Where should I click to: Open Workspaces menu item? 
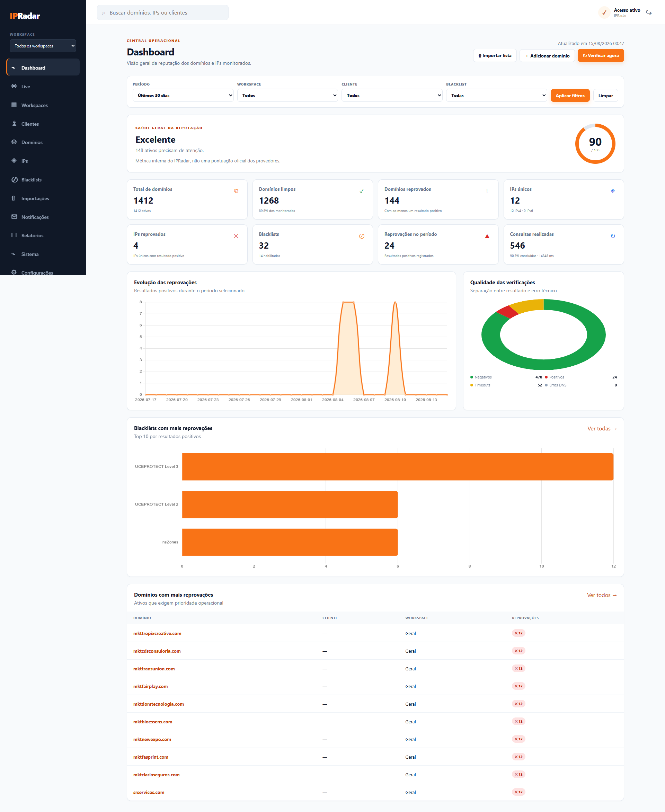click(x=43, y=105)
